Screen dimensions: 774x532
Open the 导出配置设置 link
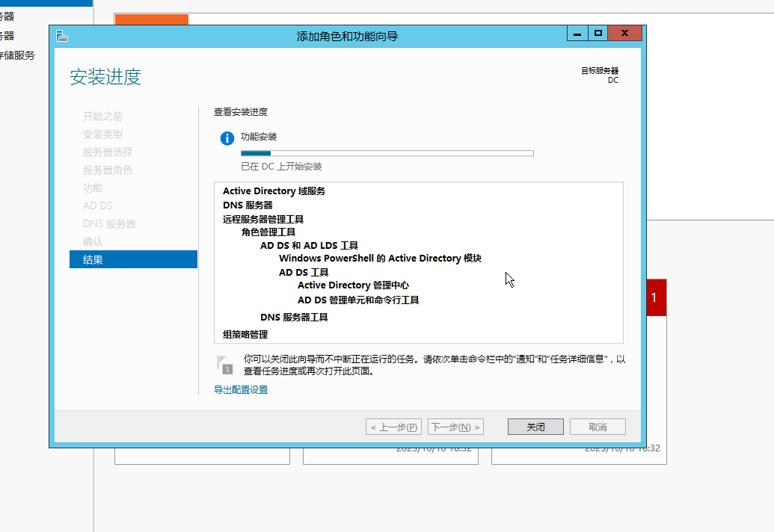tap(241, 390)
